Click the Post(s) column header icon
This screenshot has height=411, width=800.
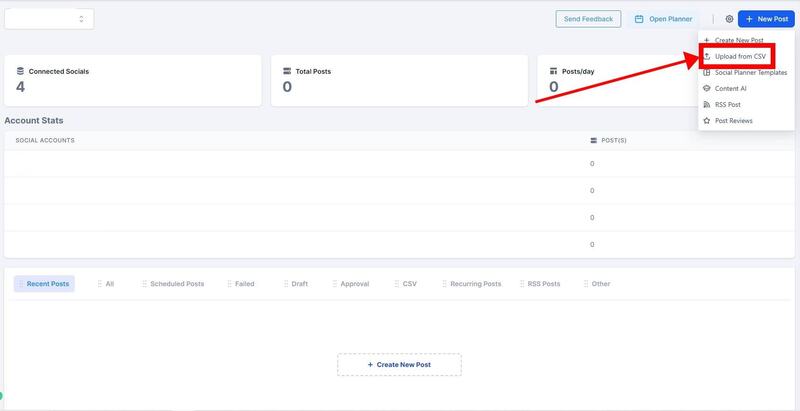tap(593, 140)
